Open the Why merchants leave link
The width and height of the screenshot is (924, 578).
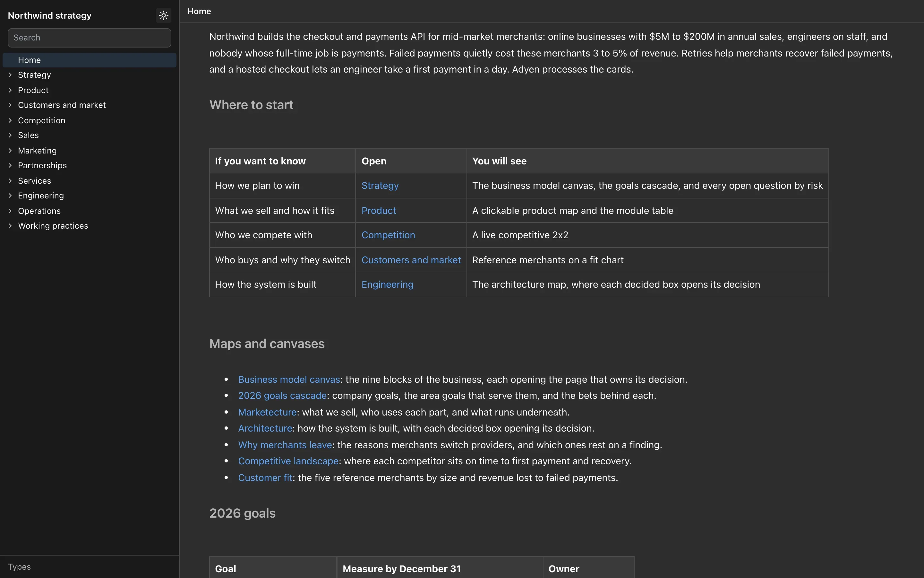click(x=285, y=445)
